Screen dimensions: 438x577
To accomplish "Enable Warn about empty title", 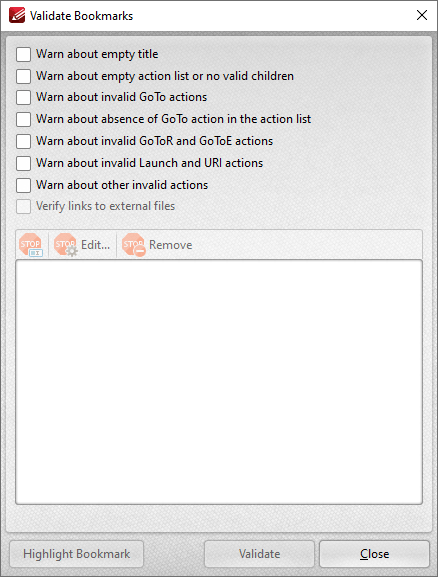I will (23, 54).
